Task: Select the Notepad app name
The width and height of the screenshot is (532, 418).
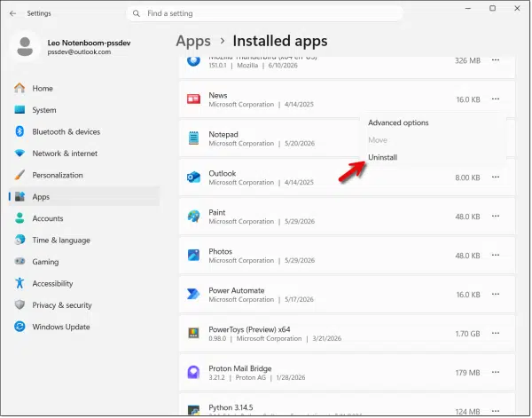Action: click(x=223, y=135)
